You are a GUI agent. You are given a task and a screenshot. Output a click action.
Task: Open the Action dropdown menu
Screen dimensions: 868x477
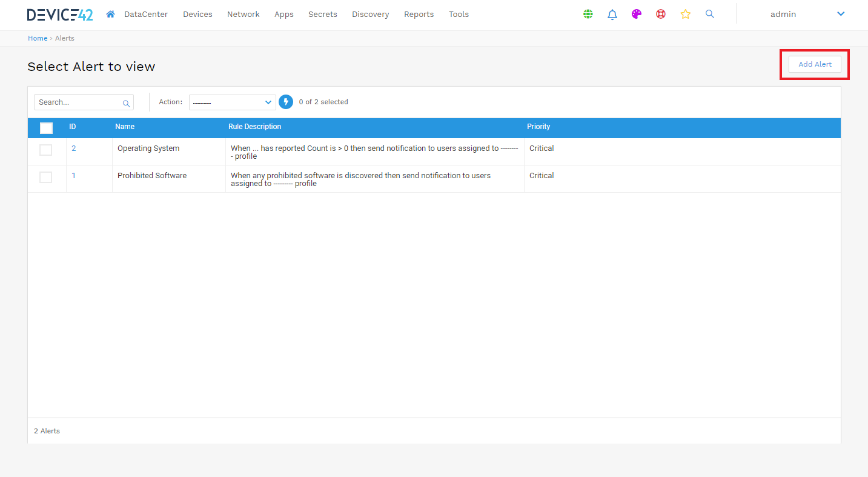click(x=232, y=102)
